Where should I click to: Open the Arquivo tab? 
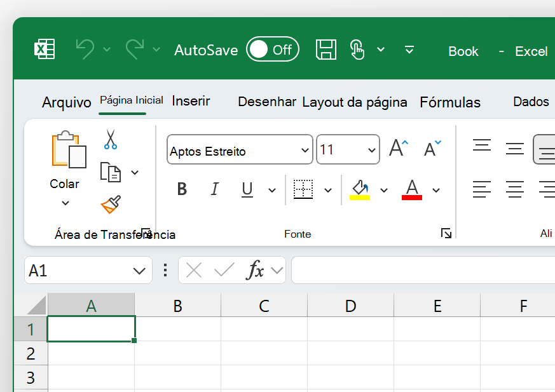click(x=67, y=102)
